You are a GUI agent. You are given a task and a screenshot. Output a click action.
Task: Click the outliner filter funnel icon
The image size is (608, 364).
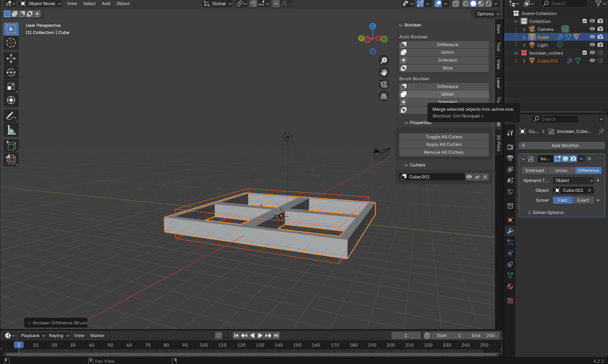point(598,4)
